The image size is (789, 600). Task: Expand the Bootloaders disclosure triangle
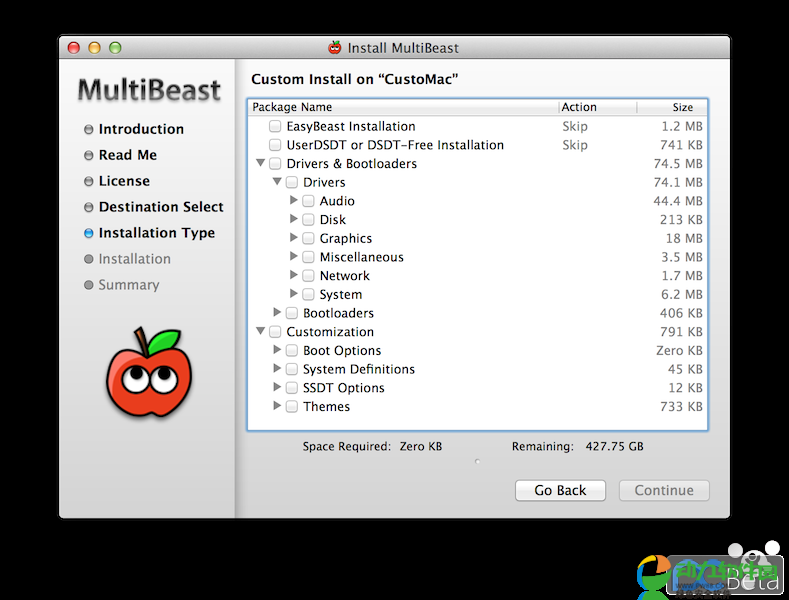click(x=278, y=313)
